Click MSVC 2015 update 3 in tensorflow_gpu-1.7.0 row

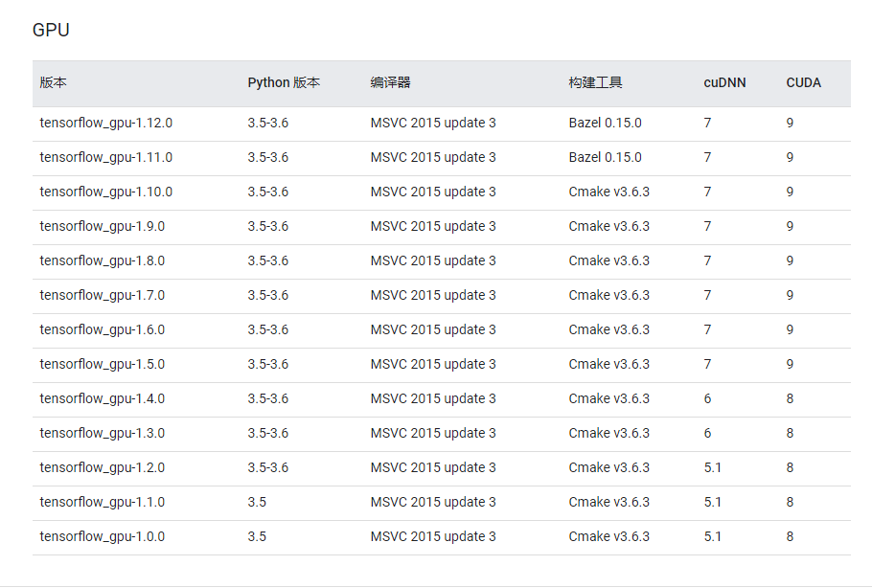click(433, 295)
